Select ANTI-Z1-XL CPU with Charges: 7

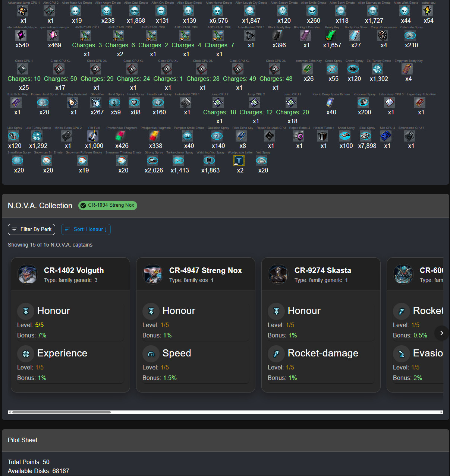[218, 36]
